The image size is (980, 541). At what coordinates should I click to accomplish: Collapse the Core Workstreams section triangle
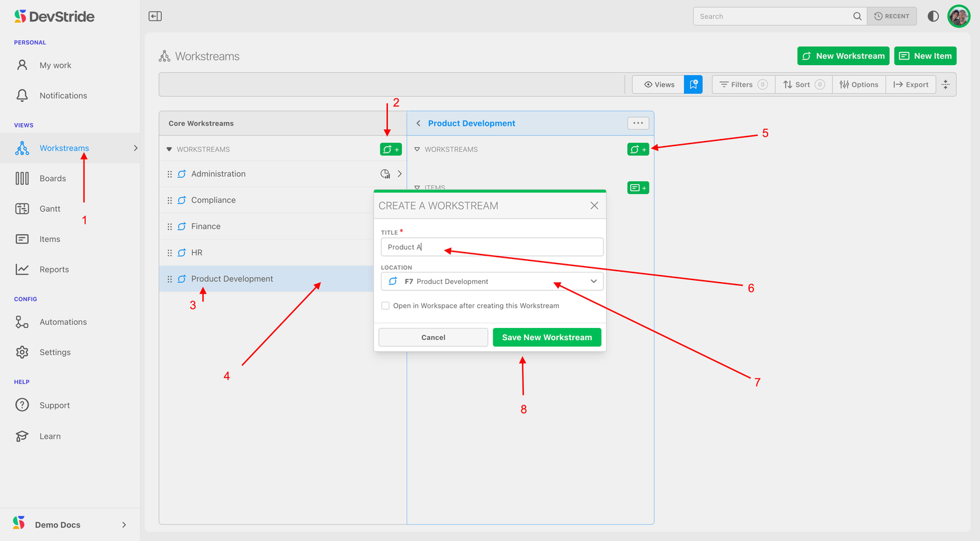click(169, 149)
